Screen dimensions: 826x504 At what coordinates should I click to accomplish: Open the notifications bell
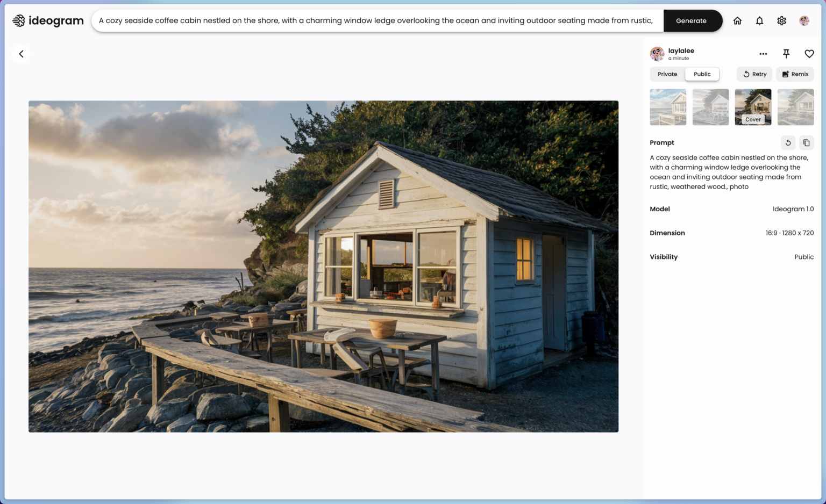click(759, 21)
